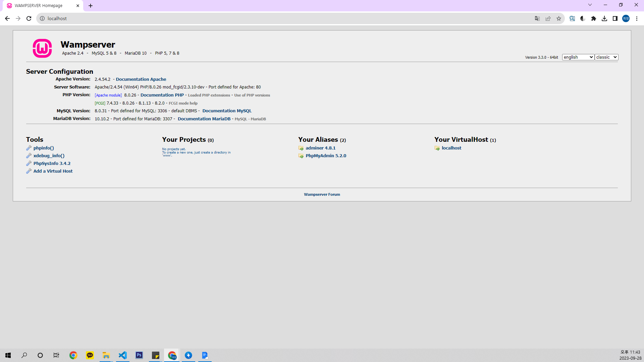The width and height of the screenshot is (644, 362).
Task: Click the share page icon
Action: pyautogui.click(x=548, y=18)
